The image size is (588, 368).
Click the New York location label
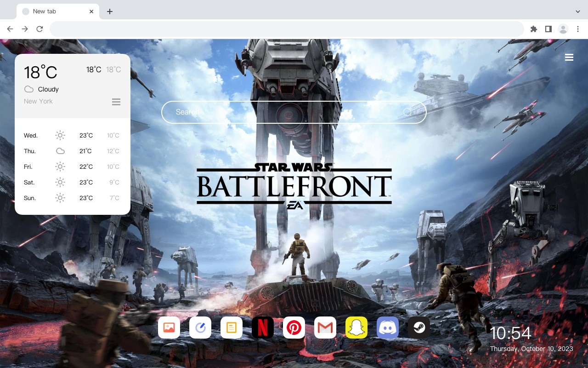[38, 101]
